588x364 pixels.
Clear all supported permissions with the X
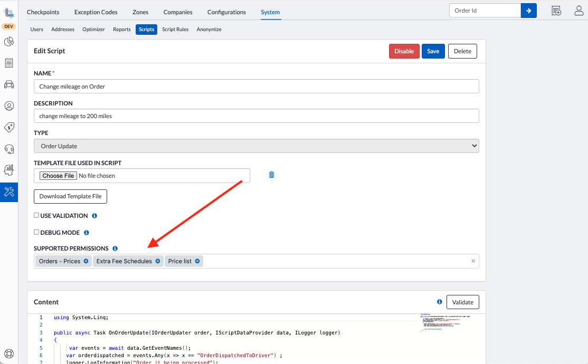[x=473, y=261]
